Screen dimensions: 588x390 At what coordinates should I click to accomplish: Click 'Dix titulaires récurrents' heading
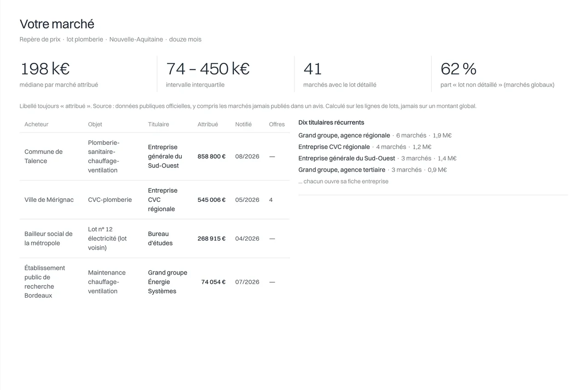click(x=331, y=122)
